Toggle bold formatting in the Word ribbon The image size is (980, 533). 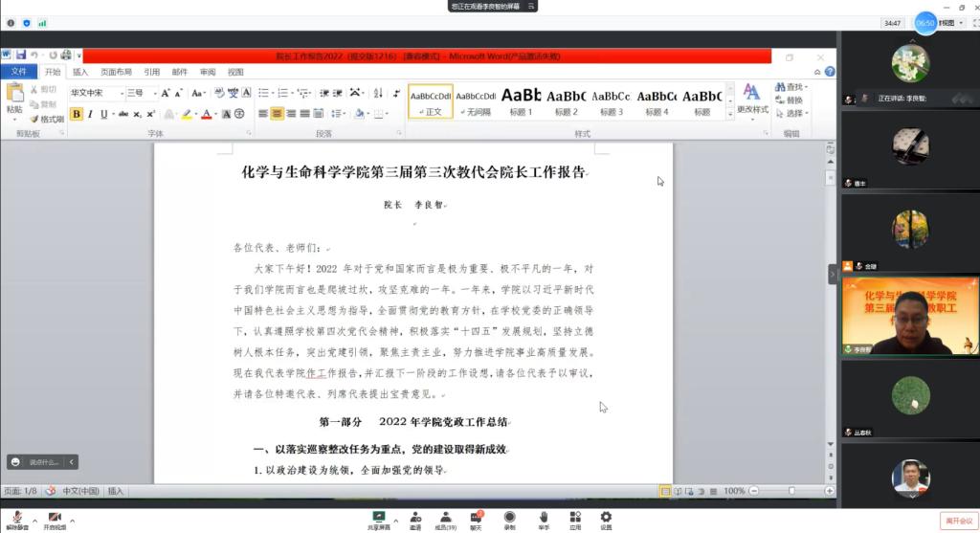point(77,114)
